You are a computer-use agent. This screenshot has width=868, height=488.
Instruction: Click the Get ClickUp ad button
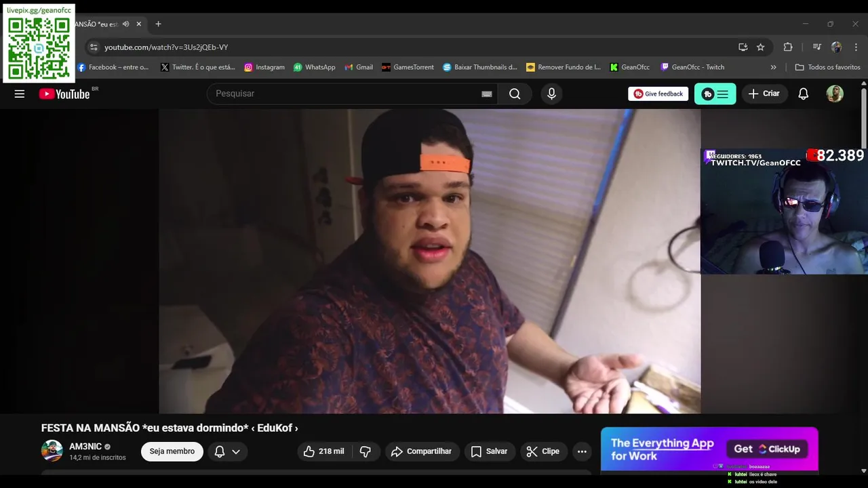(x=767, y=449)
